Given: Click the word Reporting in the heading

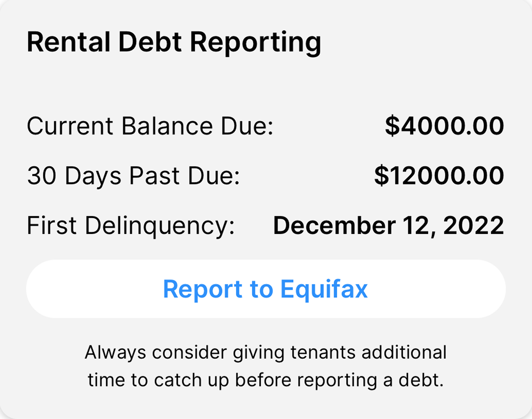Looking at the screenshot, I should (x=256, y=42).
